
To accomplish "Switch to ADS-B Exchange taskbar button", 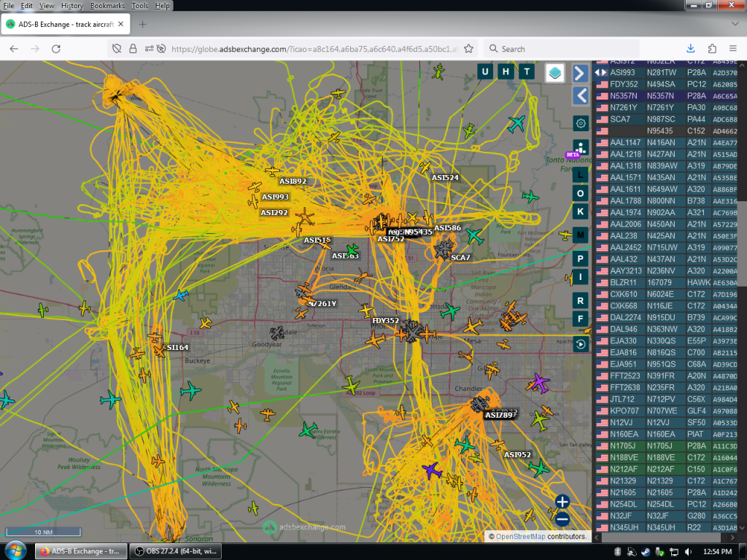I will pos(81,551).
